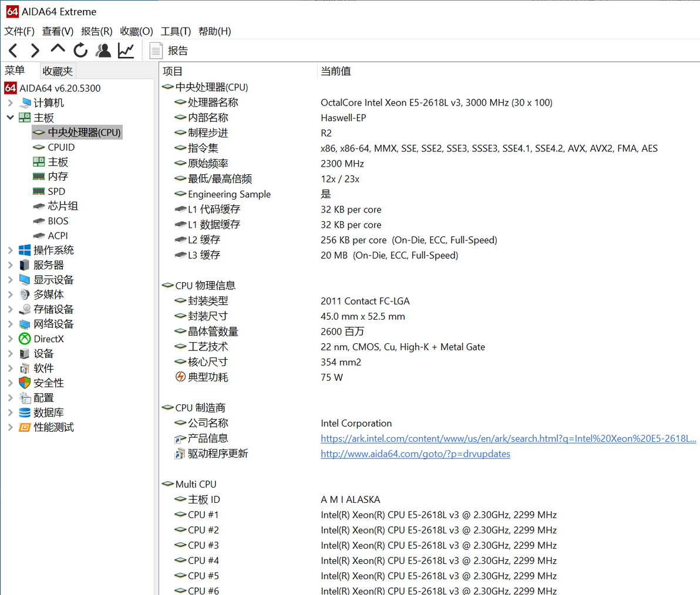The height and width of the screenshot is (595, 700).
Task: Select CPUID in the tree
Action: coord(53,147)
